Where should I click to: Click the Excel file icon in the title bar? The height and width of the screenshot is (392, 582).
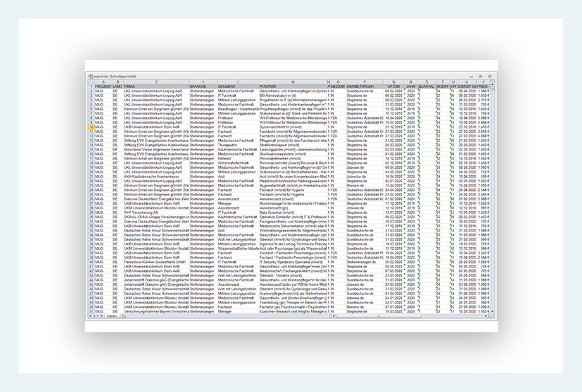[x=91, y=76]
